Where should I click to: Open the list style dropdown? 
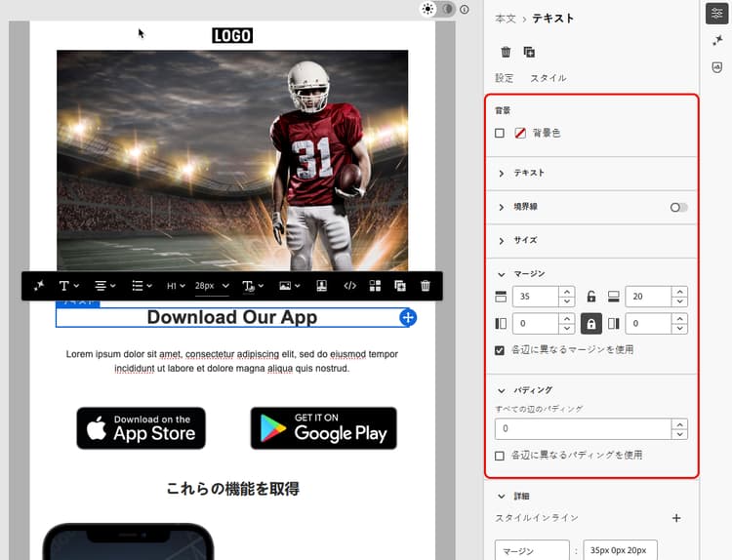point(142,286)
